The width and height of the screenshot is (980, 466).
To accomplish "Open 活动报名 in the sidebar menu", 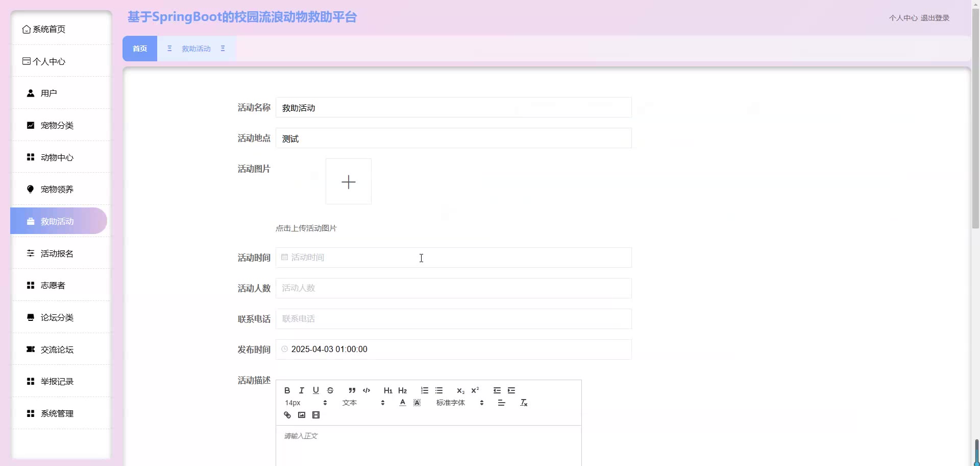I will point(57,253).
